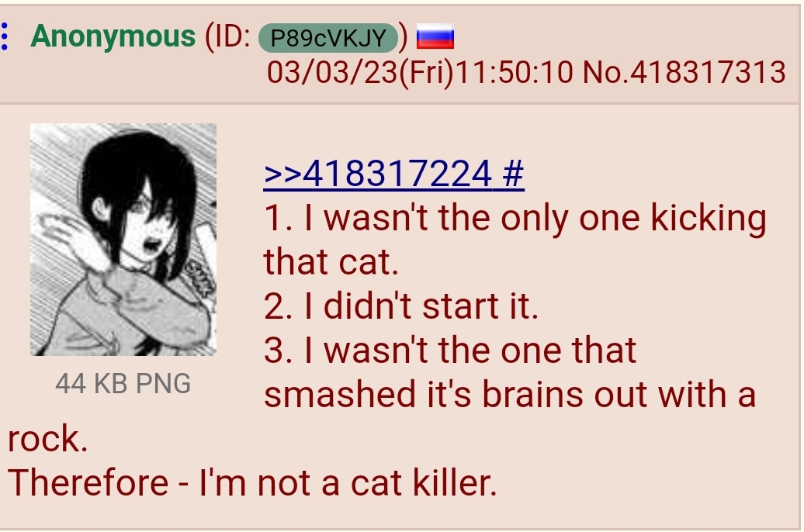Follow the quote link >>418317224
Image resolution: width=804 pixels, height=532 pixels.
tap(378, 174)
